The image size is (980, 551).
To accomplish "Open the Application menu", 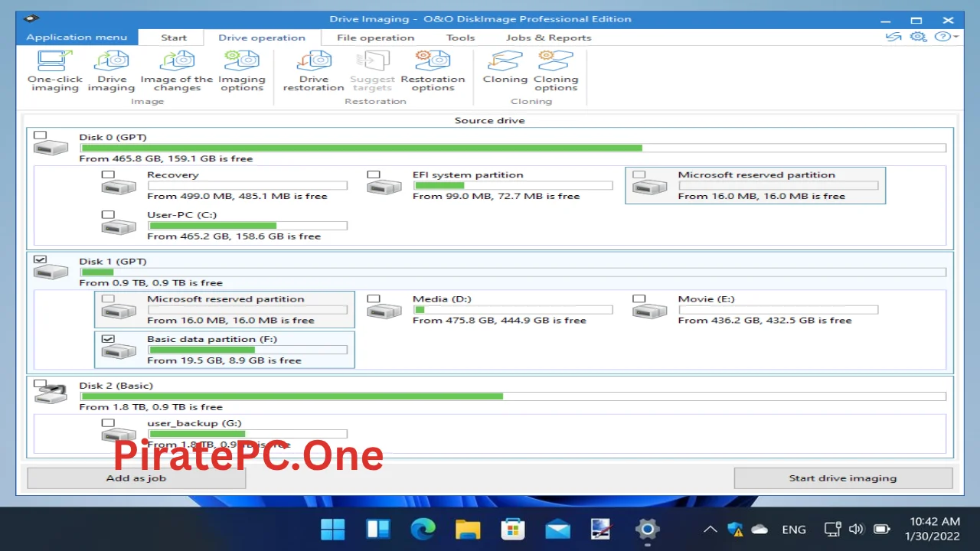I will point(77,37).
